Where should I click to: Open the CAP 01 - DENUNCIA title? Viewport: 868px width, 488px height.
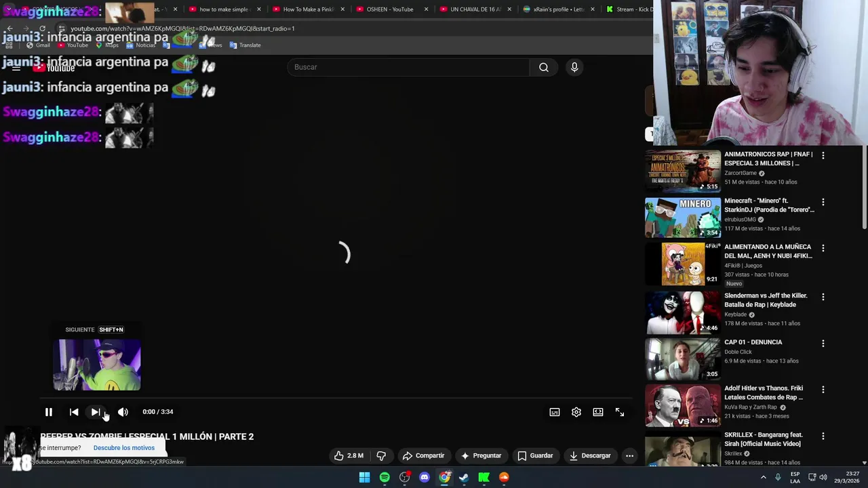coord(753,342)
